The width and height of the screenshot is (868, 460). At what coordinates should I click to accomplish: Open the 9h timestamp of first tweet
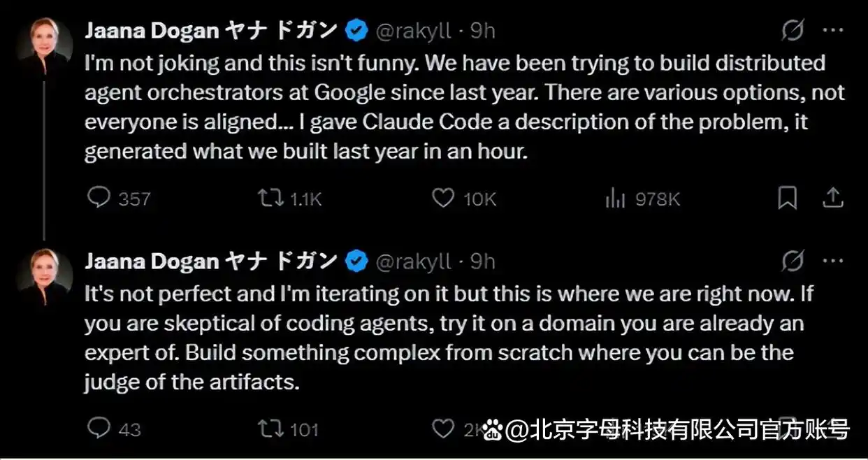pyautogui.click(x=482, y=31)
